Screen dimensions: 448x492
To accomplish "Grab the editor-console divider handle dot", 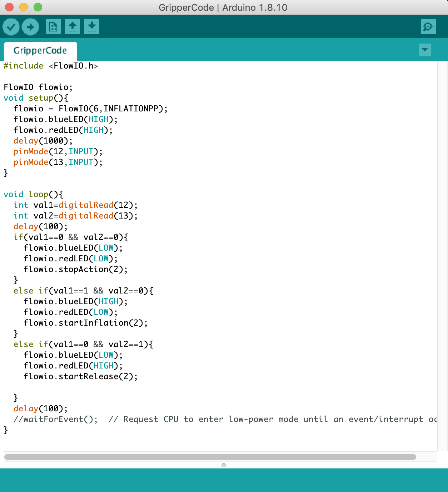I will tap(224, 465).
